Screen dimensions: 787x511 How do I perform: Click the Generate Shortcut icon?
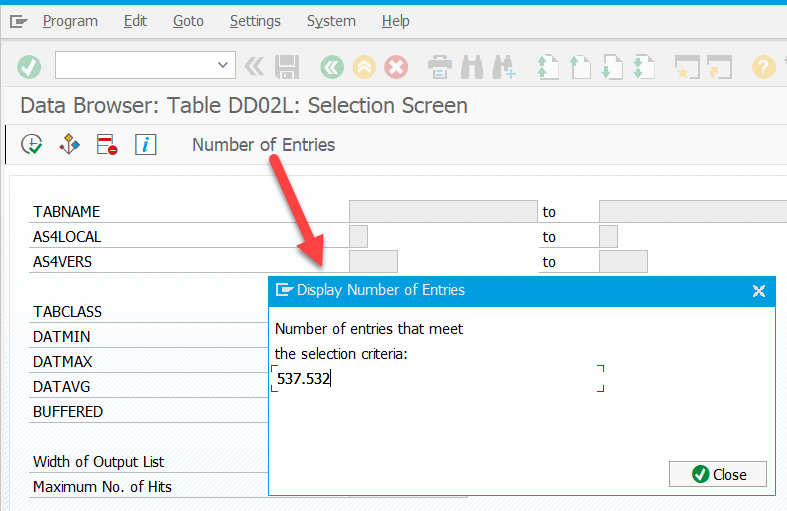coord(719,67)
